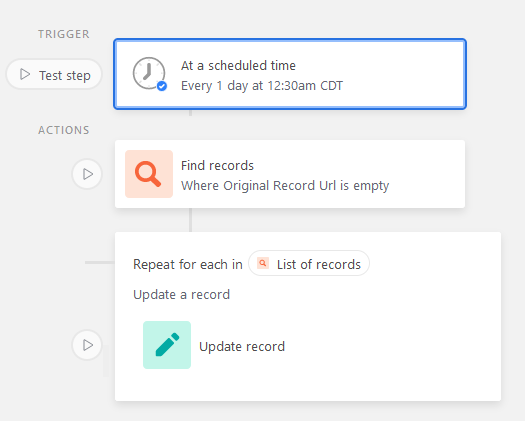Run the Update record step with its play button
The width and height of the screenshot is (525, 421).
coord(87,345)
